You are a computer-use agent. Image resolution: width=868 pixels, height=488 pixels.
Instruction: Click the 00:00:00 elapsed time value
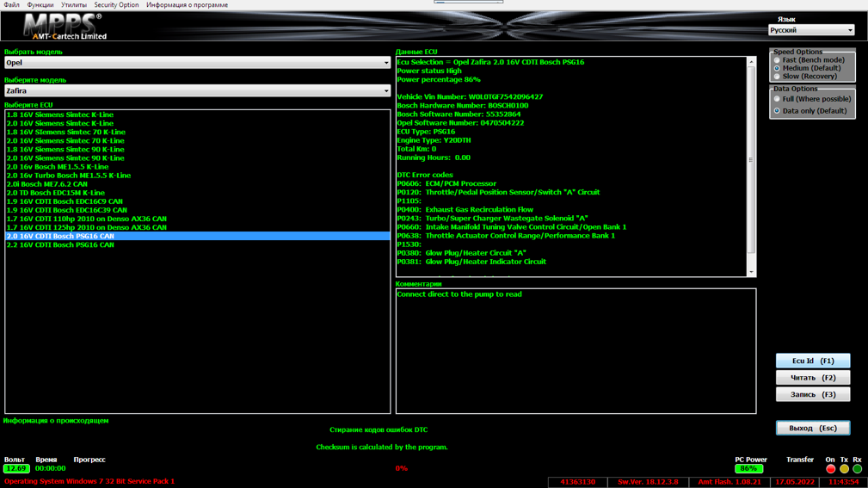click(x=51, y=468)
